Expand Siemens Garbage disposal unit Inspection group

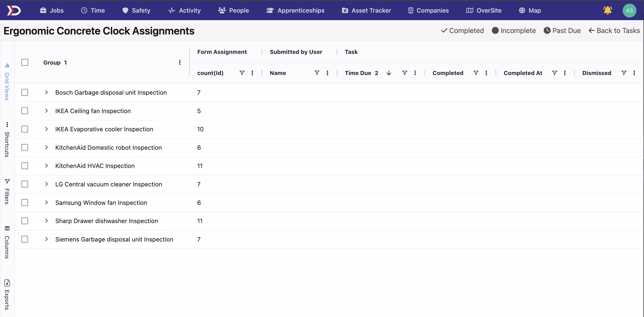[46, 239]
